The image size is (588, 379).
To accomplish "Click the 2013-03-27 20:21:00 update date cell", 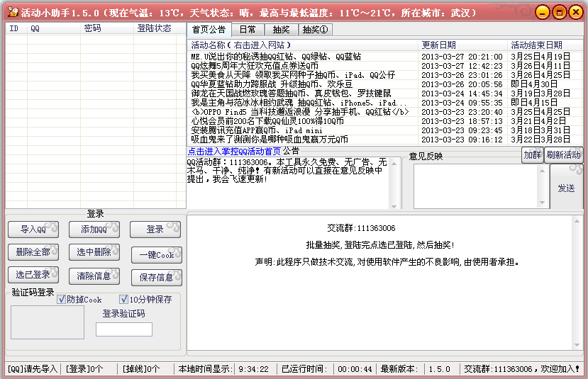I will tap(462, 57).
